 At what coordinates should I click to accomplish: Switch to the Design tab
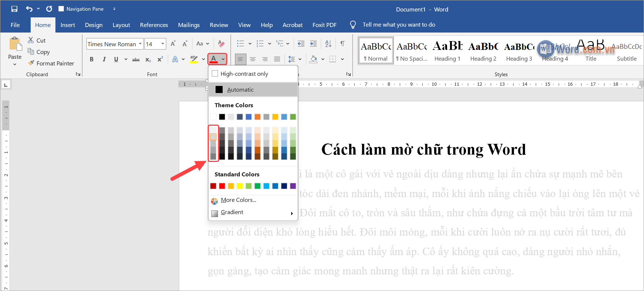pos(94,25)
